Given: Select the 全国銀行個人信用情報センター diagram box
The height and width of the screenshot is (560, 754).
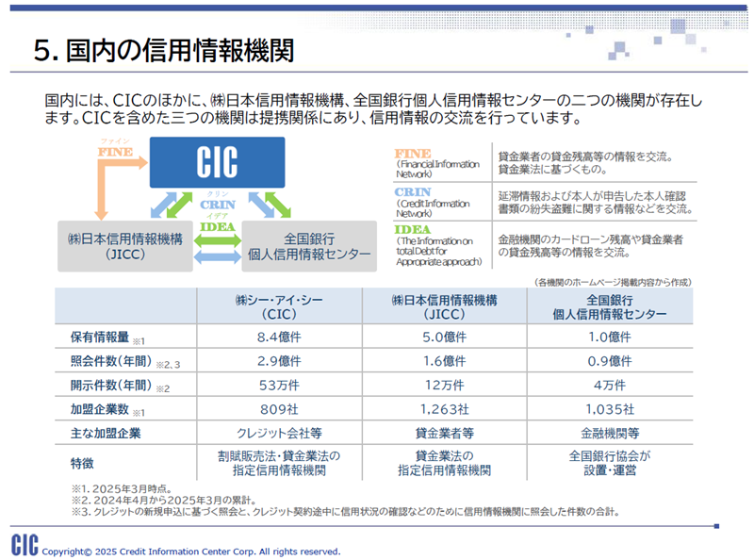Looking at the screenshot, I should (x=308, y=245).
